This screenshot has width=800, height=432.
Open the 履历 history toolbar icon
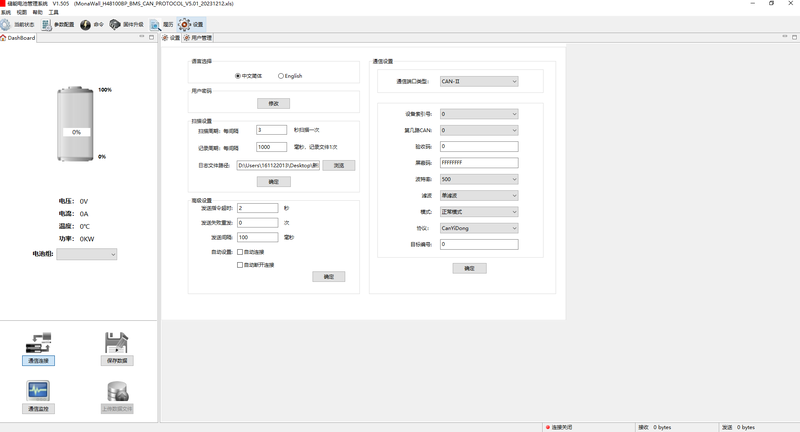155,25
